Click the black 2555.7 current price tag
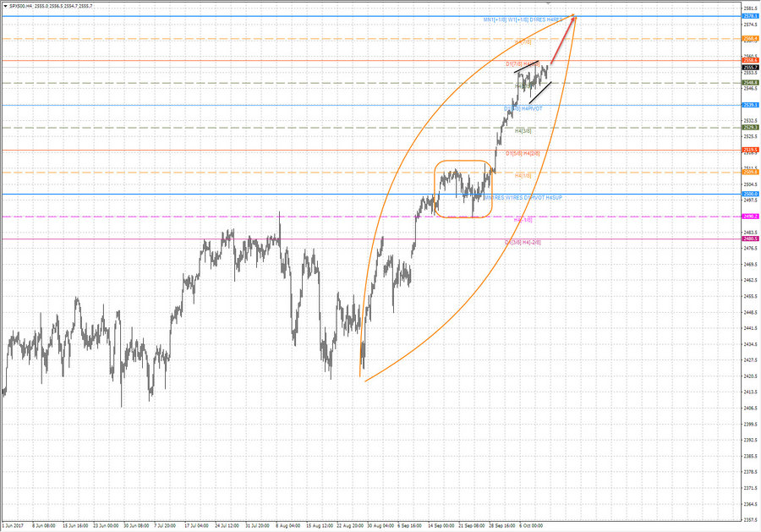Image resolution: width=761 pixels, height=532 pixels. [x=749, y=66]
